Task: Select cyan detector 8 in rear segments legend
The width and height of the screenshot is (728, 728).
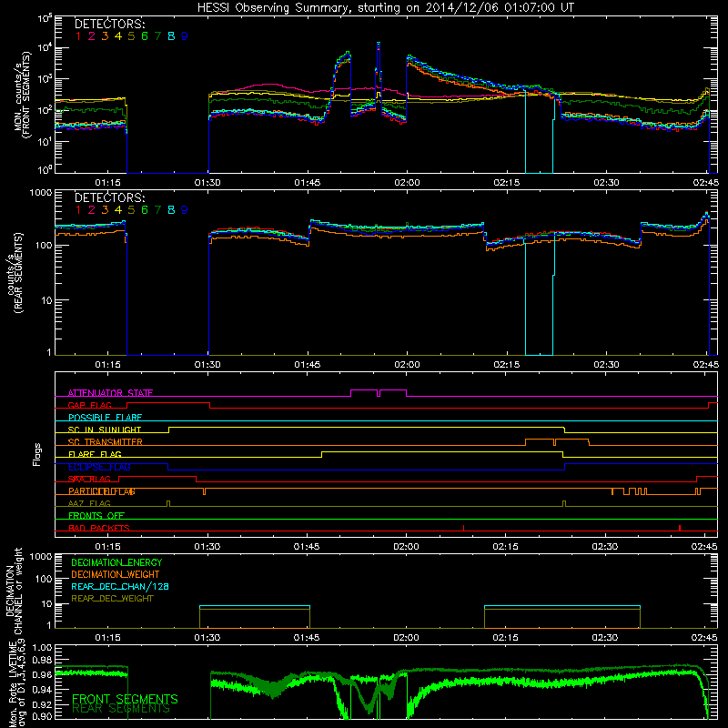Action: pyautogui.click(x=171, y=210)
